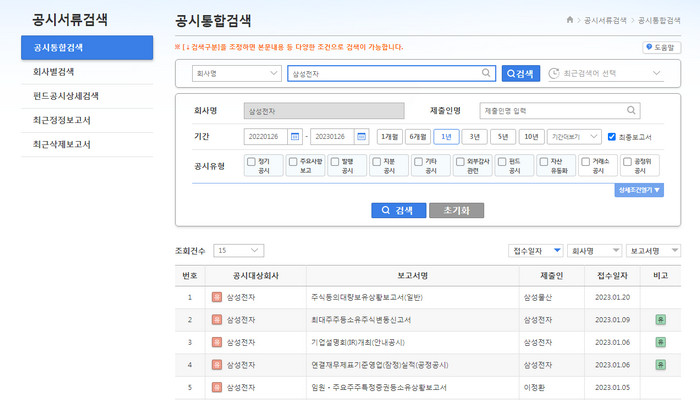The height and width of the screenshot is (400, 700).
Task: Click green 유 remark badge in row 3
Action: pyautogui.click(x=661, y=342)
